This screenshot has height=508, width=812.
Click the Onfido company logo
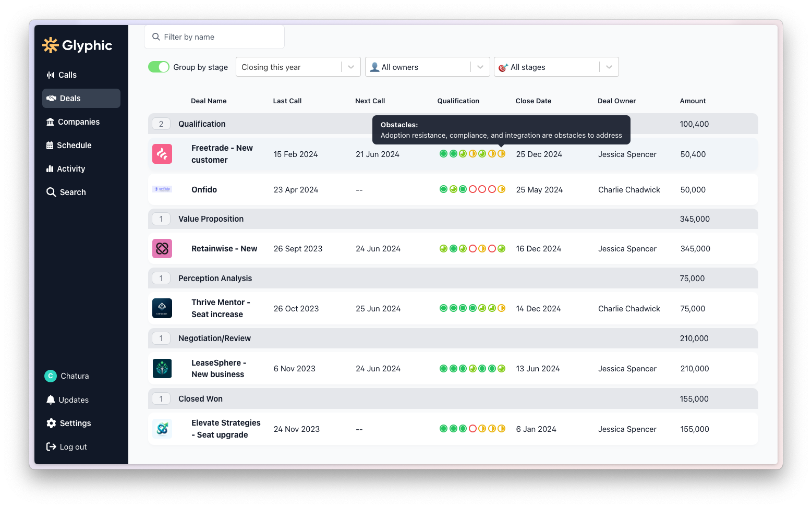[x=162, y=189]
